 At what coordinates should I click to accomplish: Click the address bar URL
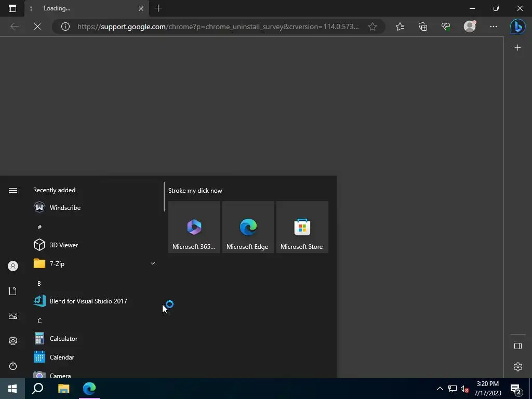click(218, 26)
